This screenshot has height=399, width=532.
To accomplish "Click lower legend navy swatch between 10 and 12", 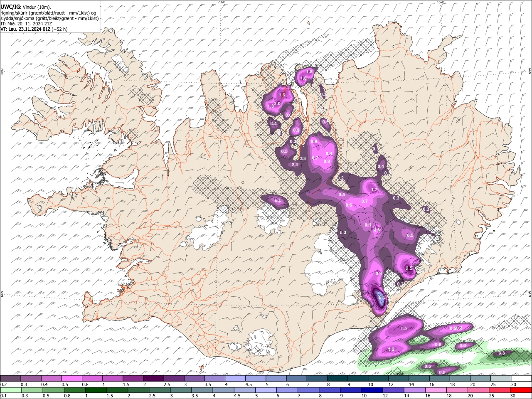I will click(372, 390).
